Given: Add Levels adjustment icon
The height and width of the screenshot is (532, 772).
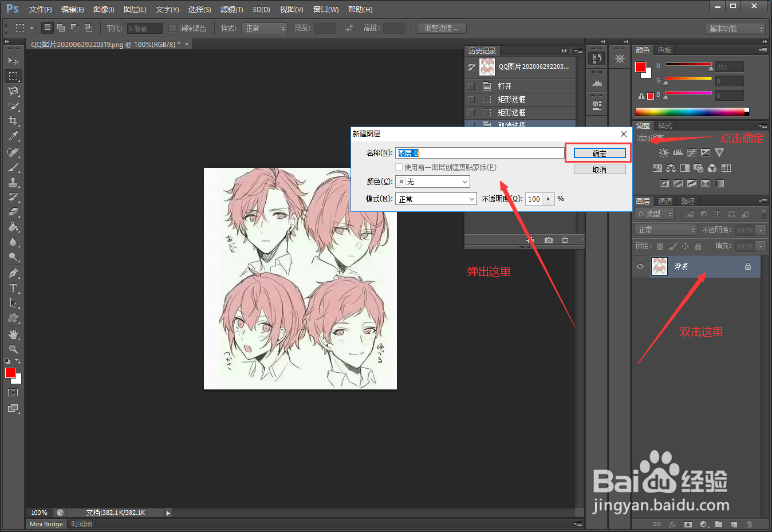Looking at the screenshot, I should point(678,153).
